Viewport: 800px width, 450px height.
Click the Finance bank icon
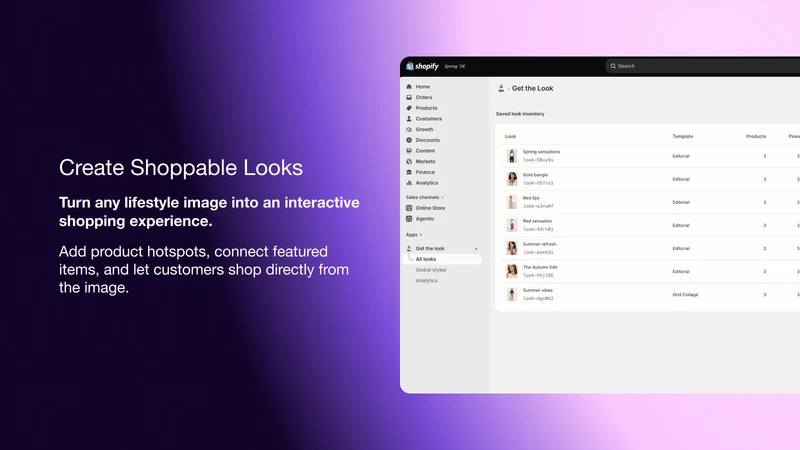click(409, 172)
